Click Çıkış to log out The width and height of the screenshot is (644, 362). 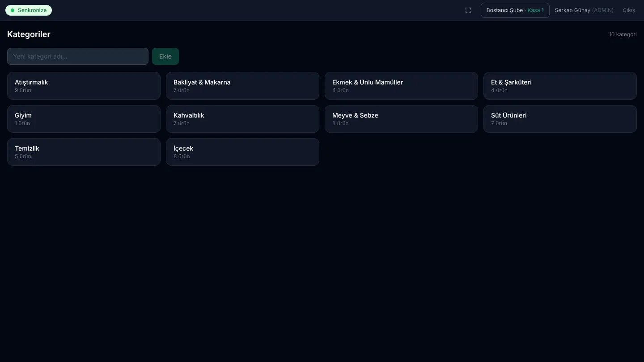click(x=629, y=10)
